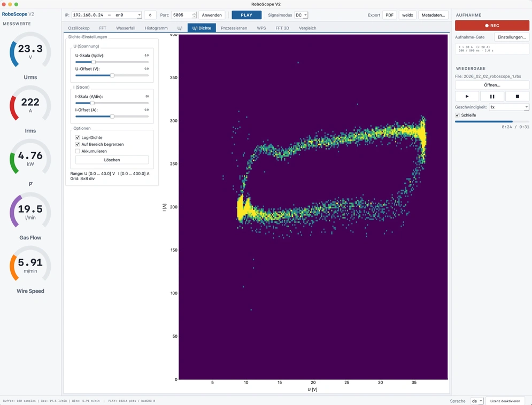532x405 pixels.
Task: Click the Port number stepper arrows
Action: (194, 15)
